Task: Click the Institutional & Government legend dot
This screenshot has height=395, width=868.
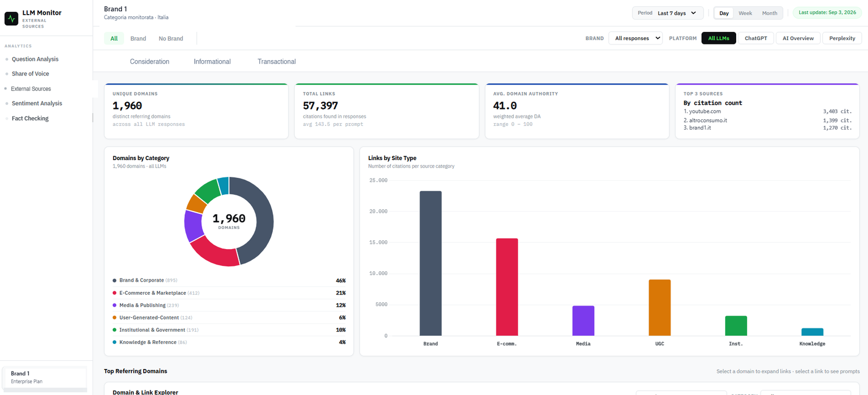Action: (114, 330)
